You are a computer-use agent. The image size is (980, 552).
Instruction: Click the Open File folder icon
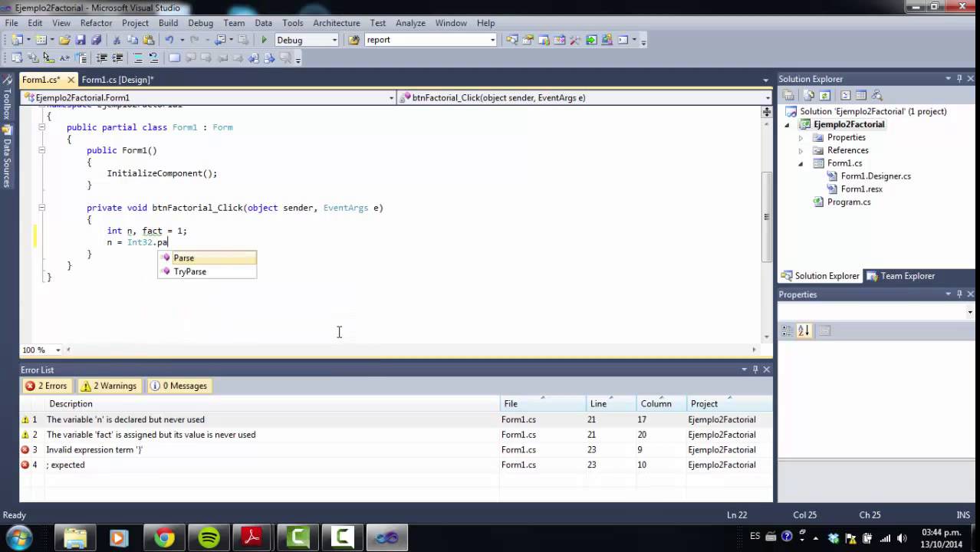64,40
